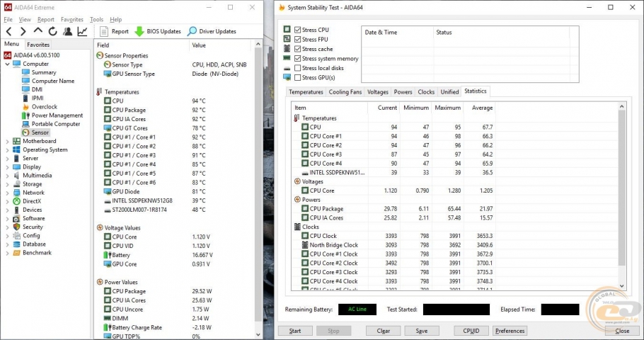The height and width of the screenshot is (340, 644).
Task: Expand the Multimedia tree node
Action: point(7,176)
